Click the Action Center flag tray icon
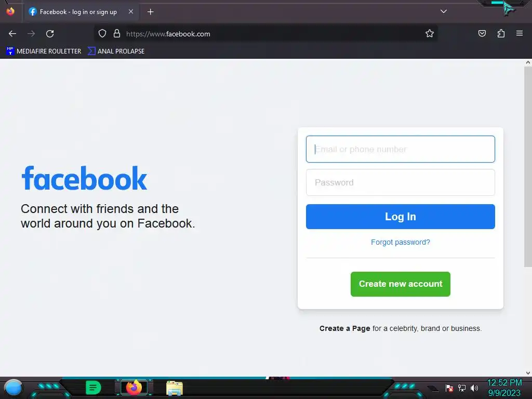Image resolution: width=532 pixels, height=399 pixels. coord(449,388)
